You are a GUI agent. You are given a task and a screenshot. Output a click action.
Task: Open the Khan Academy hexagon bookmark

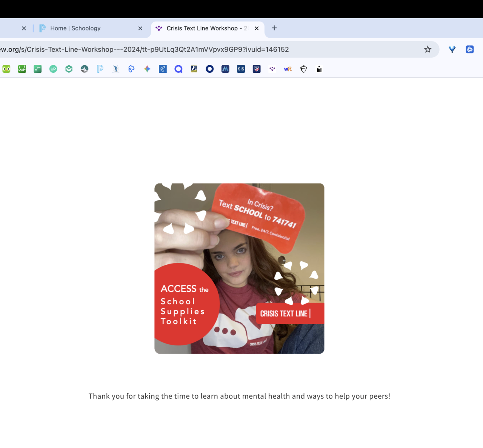click(x=69, y=69)
